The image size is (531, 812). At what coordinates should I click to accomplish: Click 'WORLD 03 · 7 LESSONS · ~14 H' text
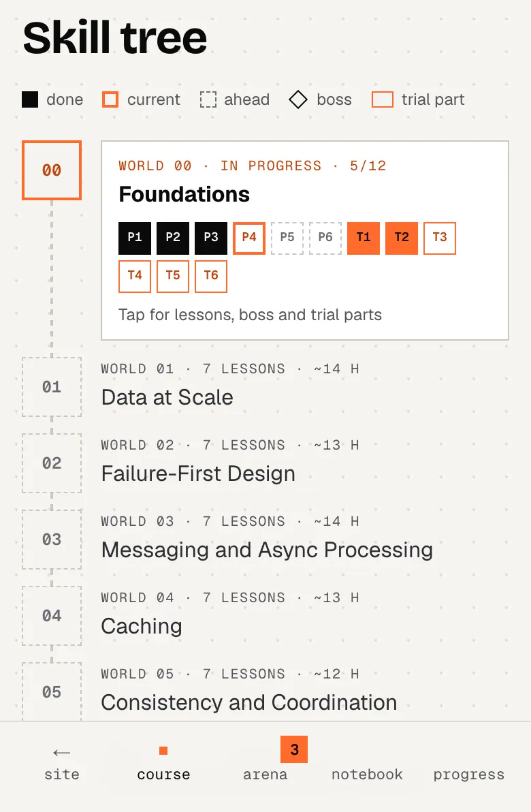230,521
